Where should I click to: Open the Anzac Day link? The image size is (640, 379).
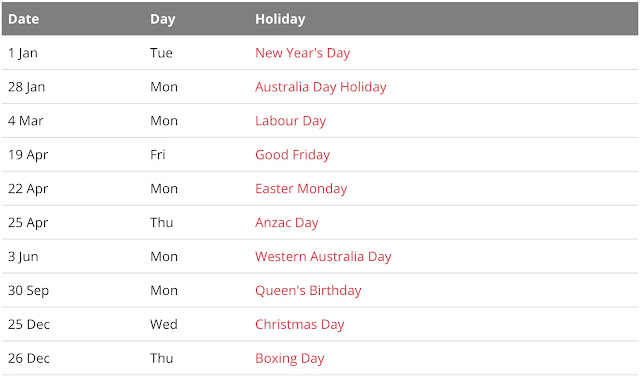(287, 222)
